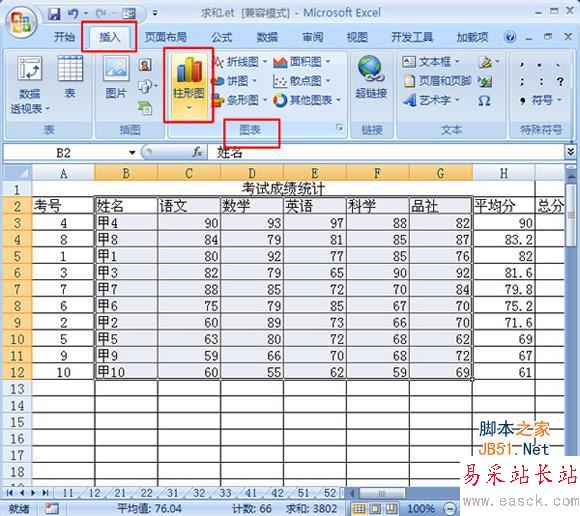Open the Name Box dropdown
This screenshot has width=580, height=516.
click(x=132, y=152)
